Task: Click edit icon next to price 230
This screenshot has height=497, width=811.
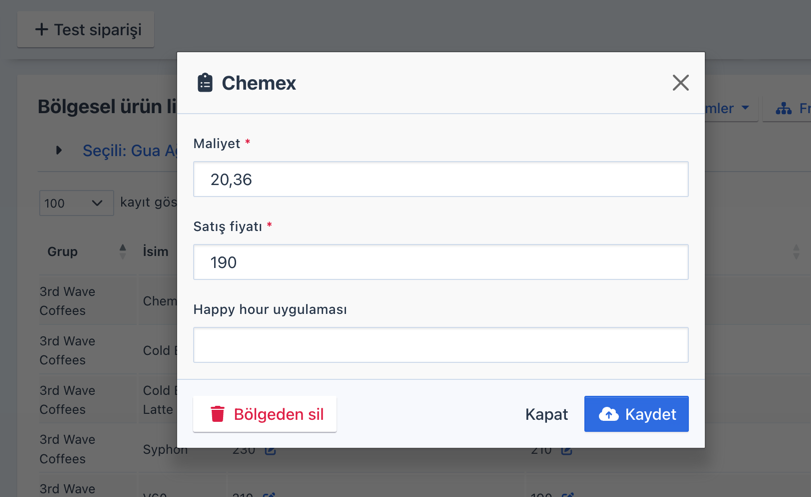Action: pos(270,451)
